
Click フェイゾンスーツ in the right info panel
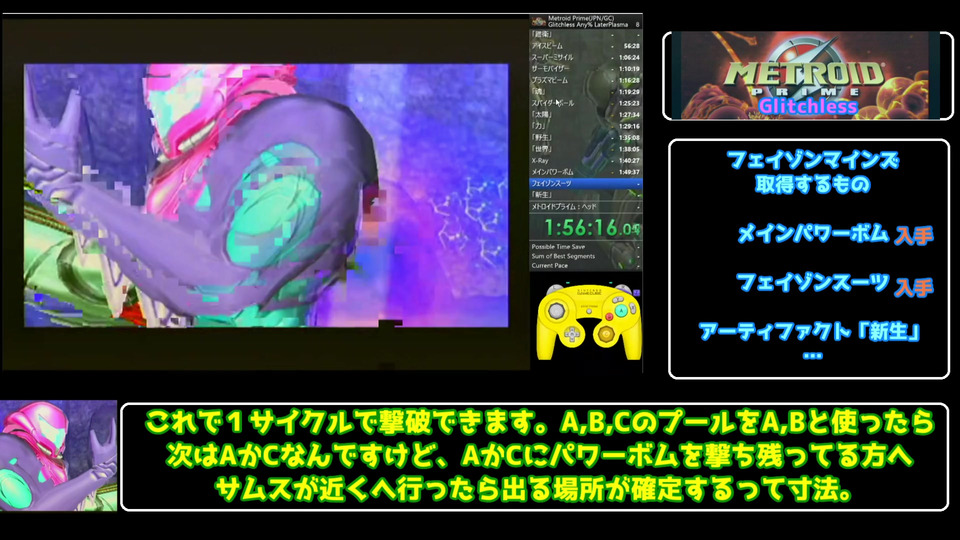click(812, 283)
